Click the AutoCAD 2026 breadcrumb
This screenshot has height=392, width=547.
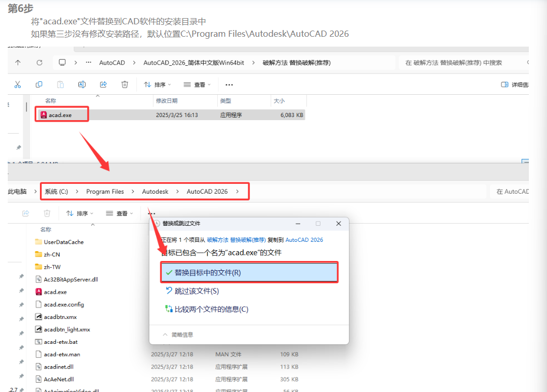pyautogui.click(x=207, y=191)
